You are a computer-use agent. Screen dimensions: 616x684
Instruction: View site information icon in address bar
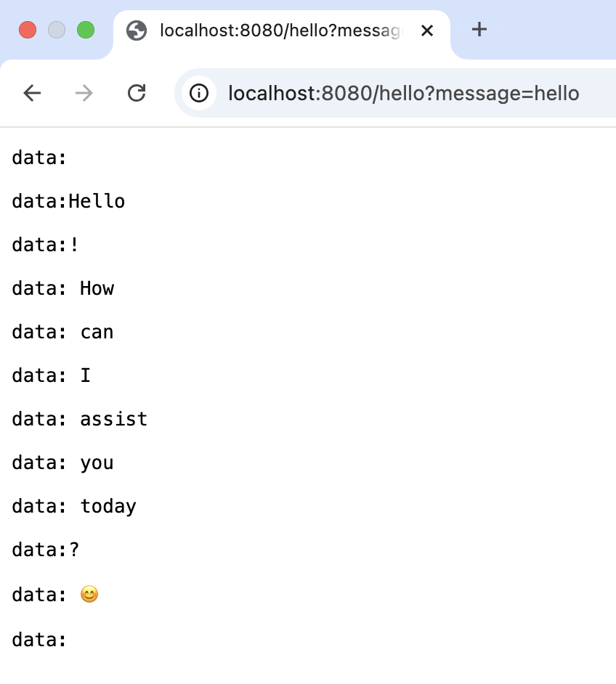[x=198, y=93]
